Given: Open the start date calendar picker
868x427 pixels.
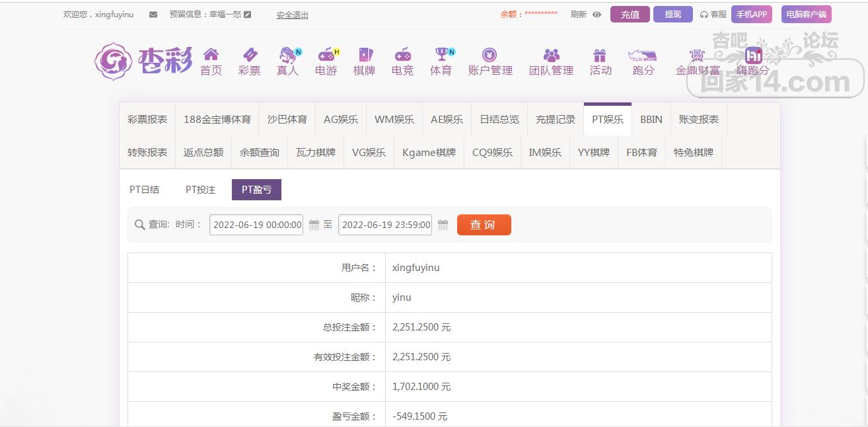Looking at the screenshot, I should point(314,225).
